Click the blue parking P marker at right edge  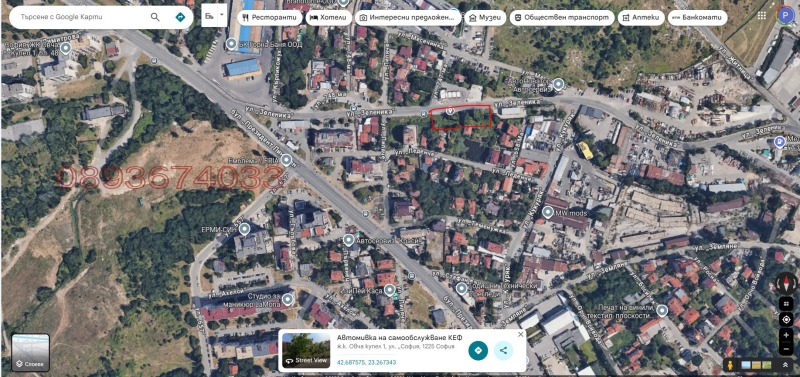pyautogui.click(x=780, y=142)
